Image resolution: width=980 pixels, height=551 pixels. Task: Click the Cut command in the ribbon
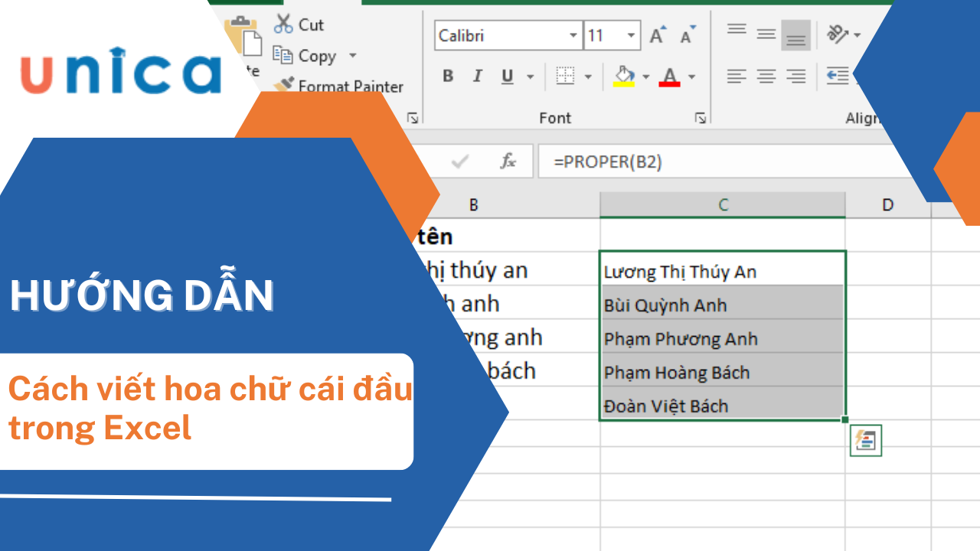pos(299,24)
